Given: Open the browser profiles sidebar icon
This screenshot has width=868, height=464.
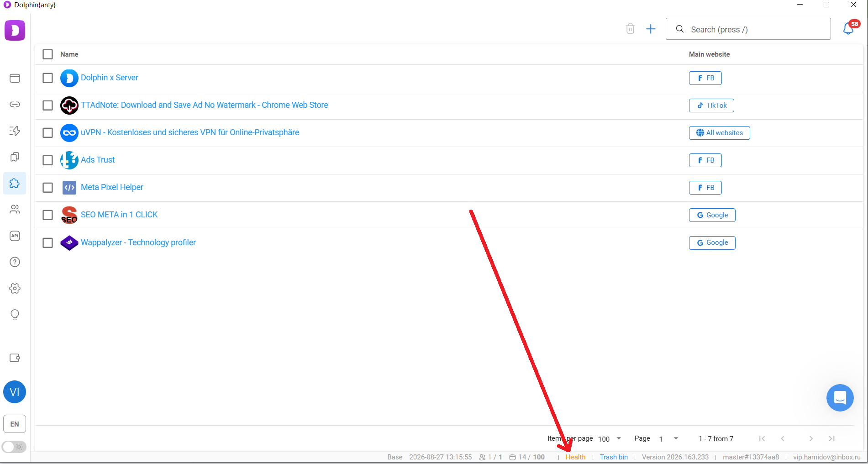Looking at the screenshot, I should 15,78.
